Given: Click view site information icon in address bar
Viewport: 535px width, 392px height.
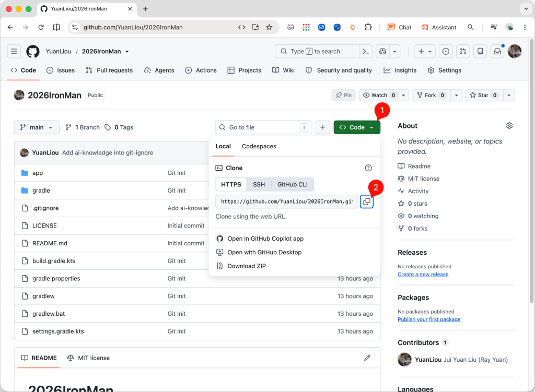Looking at the screenshot, I should click(x=75, y=27).
